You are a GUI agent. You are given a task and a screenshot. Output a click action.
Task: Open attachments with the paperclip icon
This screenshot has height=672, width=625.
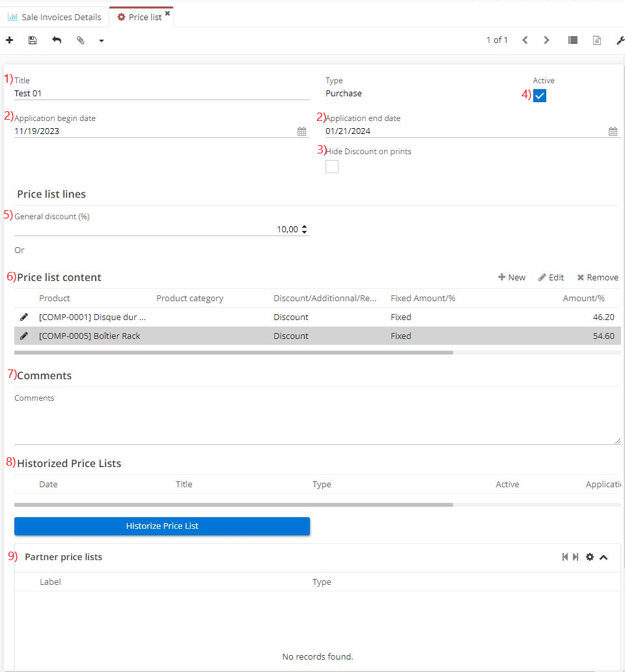coord(80,40)
